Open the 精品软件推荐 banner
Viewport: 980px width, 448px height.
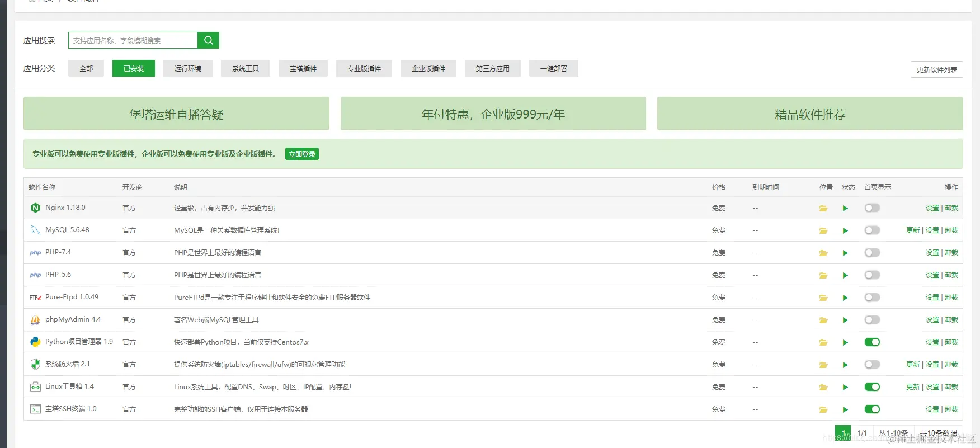coord(810,114)
